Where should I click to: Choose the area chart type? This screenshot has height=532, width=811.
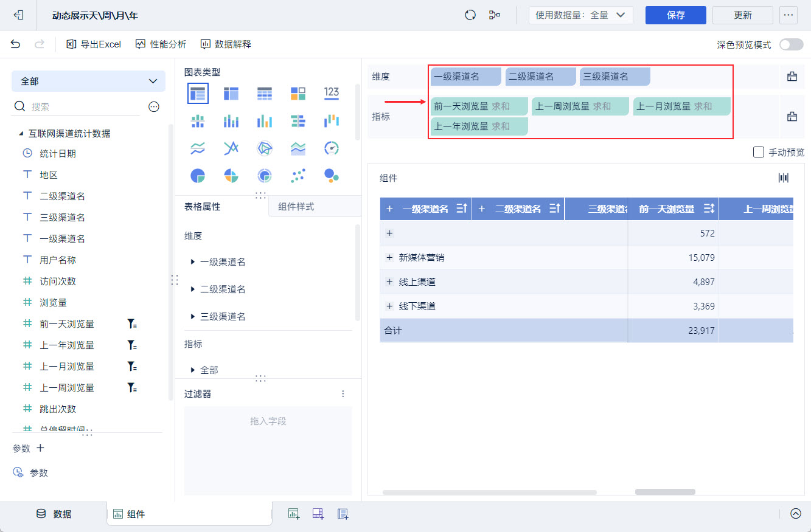(x=298, y=148)
